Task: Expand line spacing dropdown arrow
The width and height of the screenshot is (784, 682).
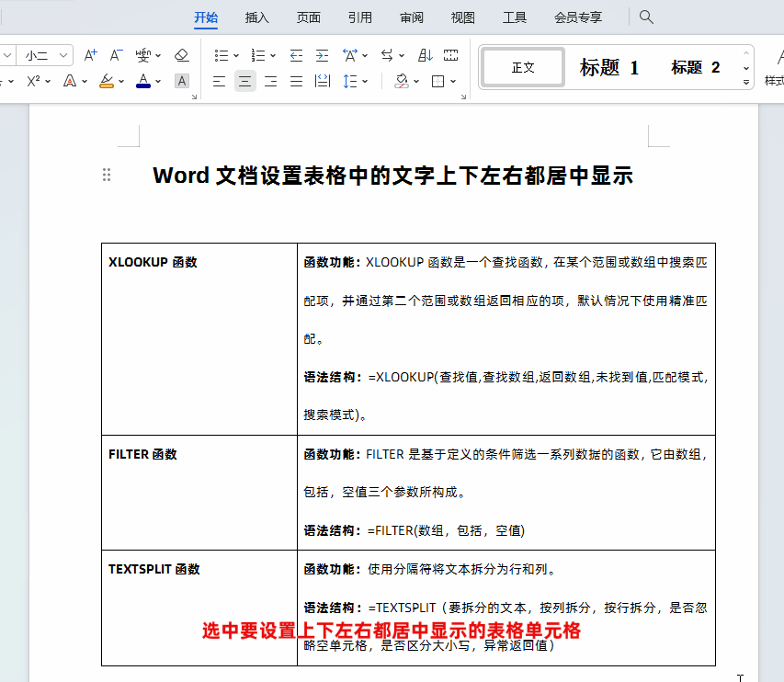Action: 365,81
